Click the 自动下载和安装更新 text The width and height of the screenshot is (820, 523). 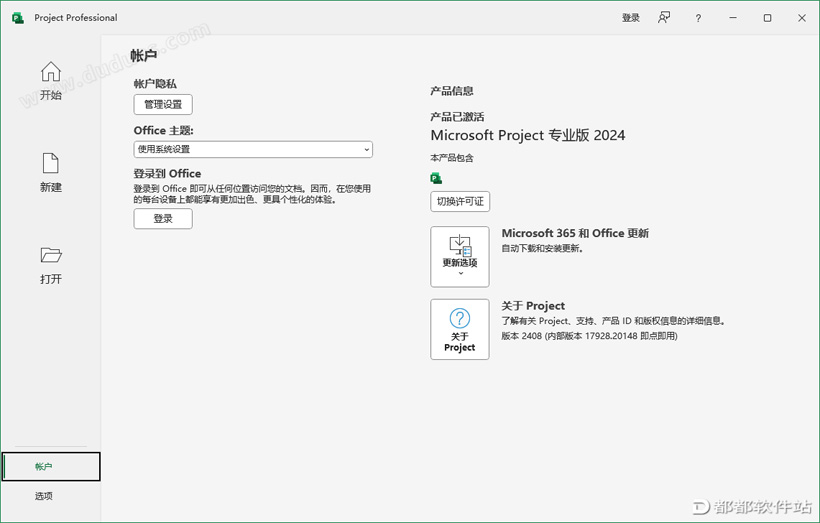(542, 248)
